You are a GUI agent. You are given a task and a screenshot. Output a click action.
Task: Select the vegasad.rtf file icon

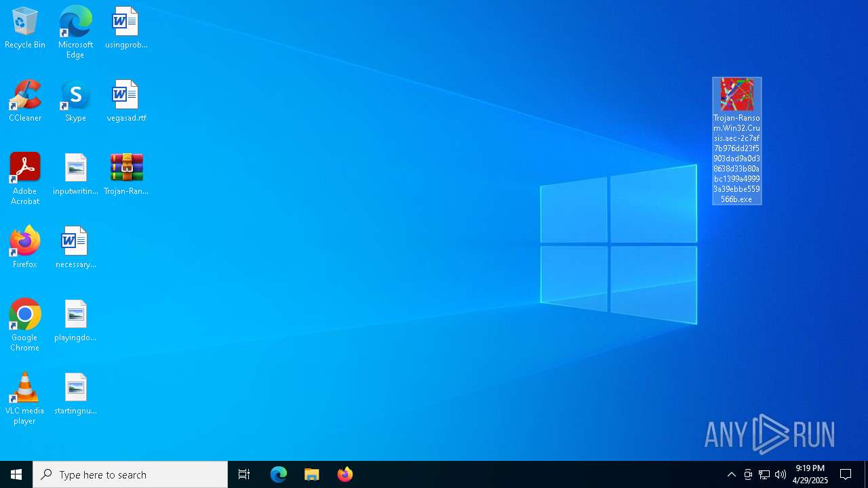[126, 101]
